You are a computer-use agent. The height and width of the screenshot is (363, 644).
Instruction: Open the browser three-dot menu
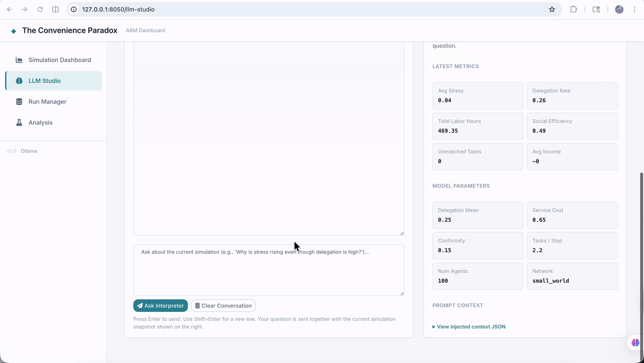[x=635, y=9]
